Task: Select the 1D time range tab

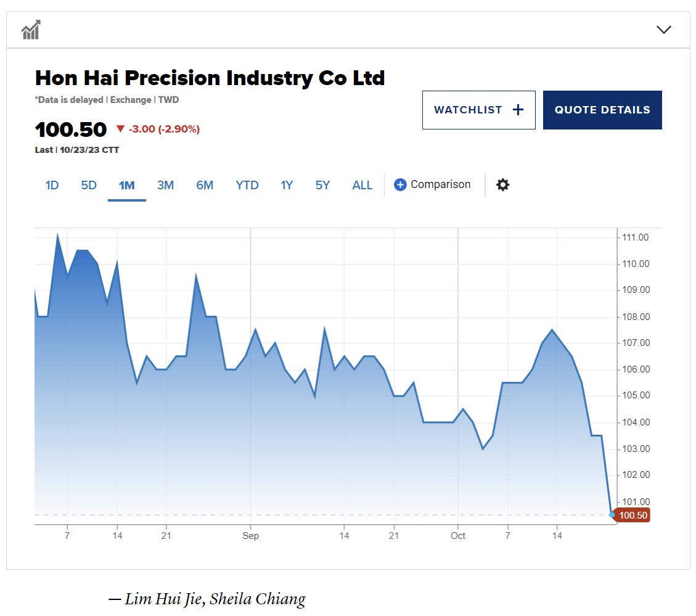Action: point(52,185)
